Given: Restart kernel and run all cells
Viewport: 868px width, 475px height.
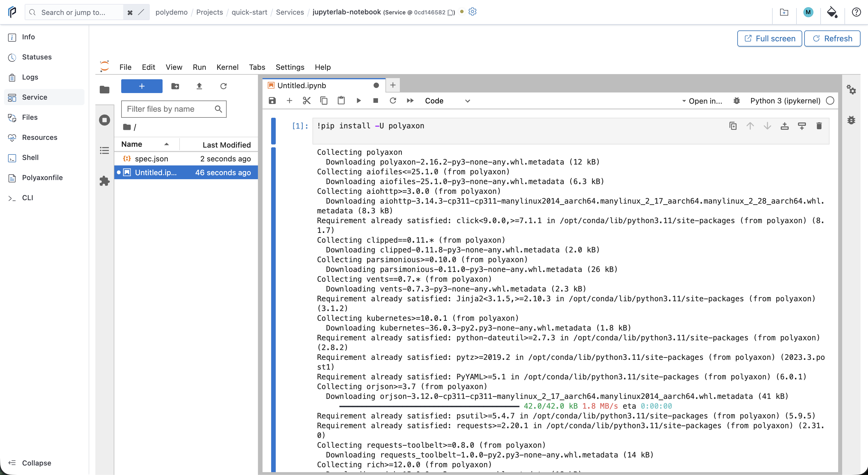Looking at the screenshot, I should pos(410,101).
